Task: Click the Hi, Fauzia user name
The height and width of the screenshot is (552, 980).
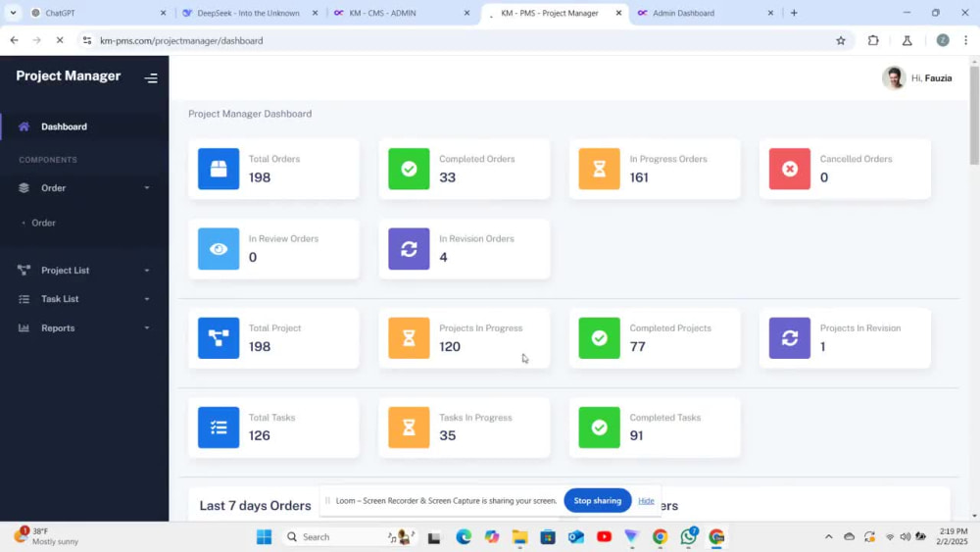Action: click(x=931, y=78)
